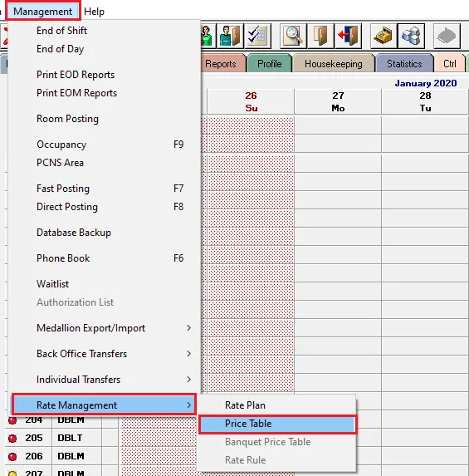Viewport: 469px width, 476px height.
Task: Select Fast Posting in the menu
Action: (x=104, y=189)
